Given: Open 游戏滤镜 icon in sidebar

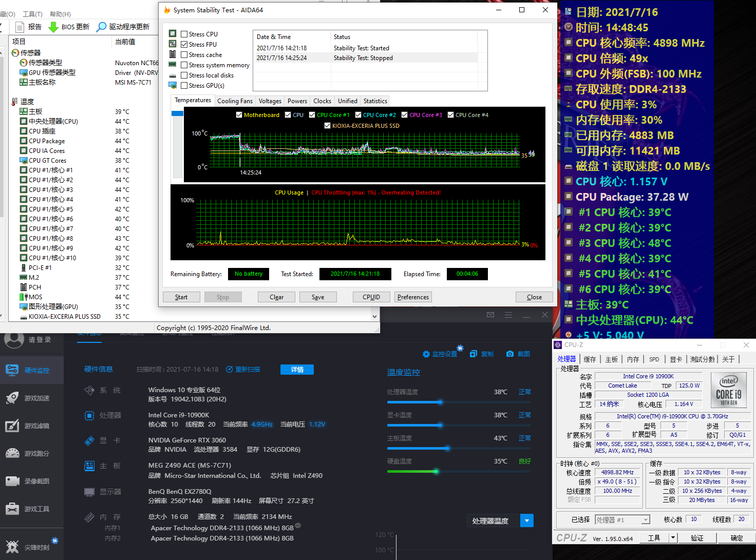Looking at the screenshot, I should pos(12,426).
